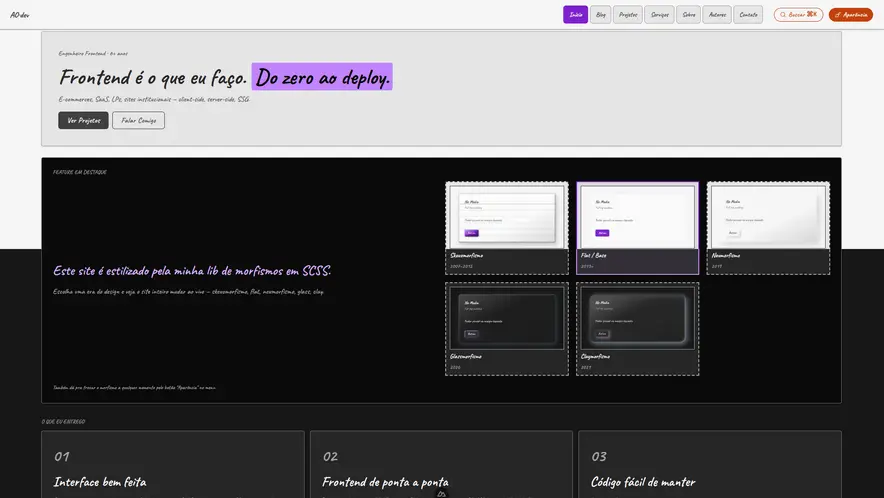Select the Flat / Base style card
The height and width of the screenshot is (498, 884).
pos(637,228)
